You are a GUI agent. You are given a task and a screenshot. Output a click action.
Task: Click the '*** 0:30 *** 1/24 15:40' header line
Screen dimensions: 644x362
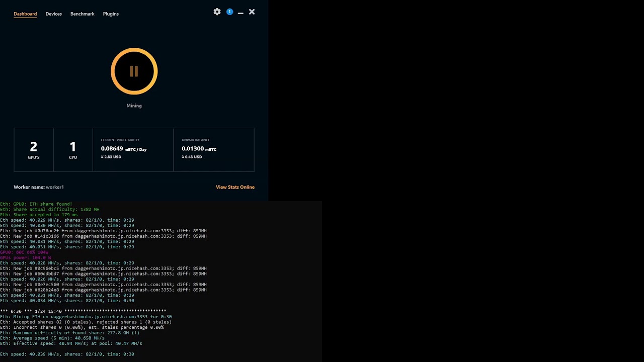(83, 311)
